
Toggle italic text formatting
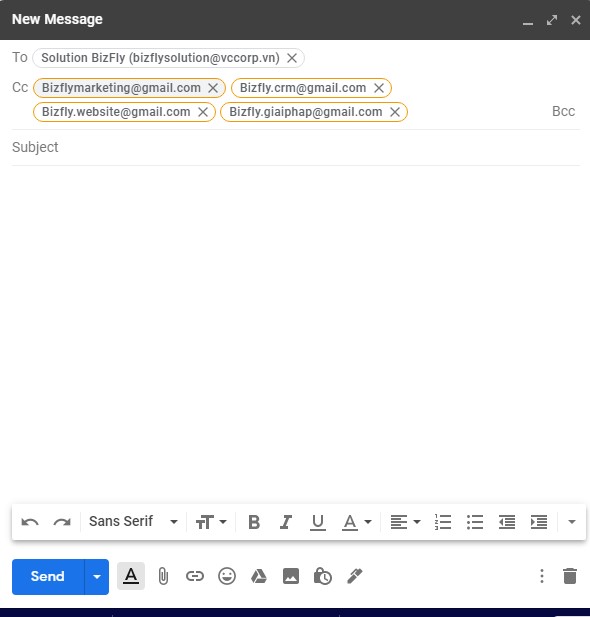coord(286,522)
